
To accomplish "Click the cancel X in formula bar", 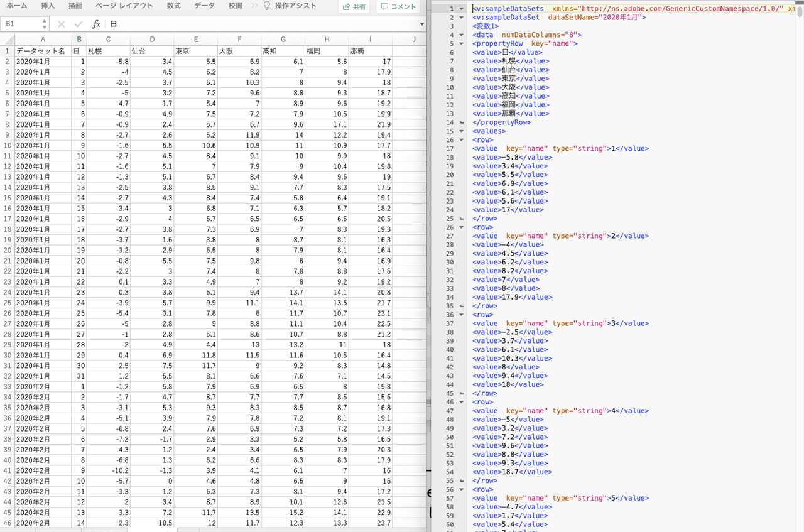I will (61, 24).
